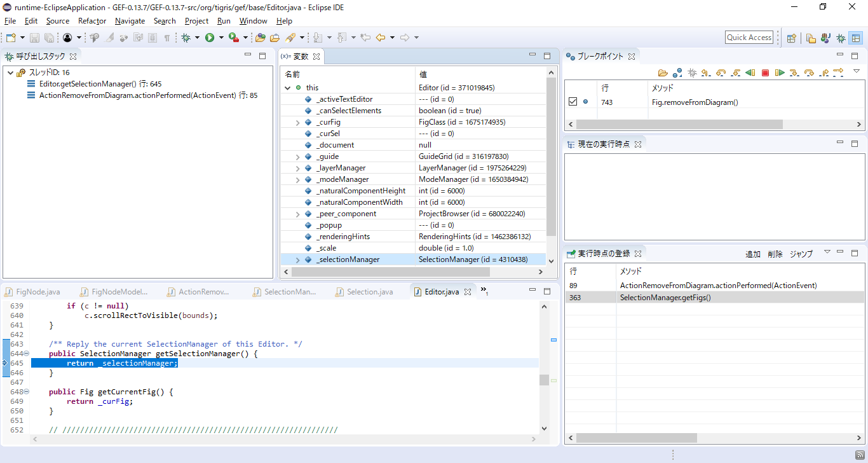
Task: Click the Show Whitespace Characters pilcrow icon
Action: (167, 38)
